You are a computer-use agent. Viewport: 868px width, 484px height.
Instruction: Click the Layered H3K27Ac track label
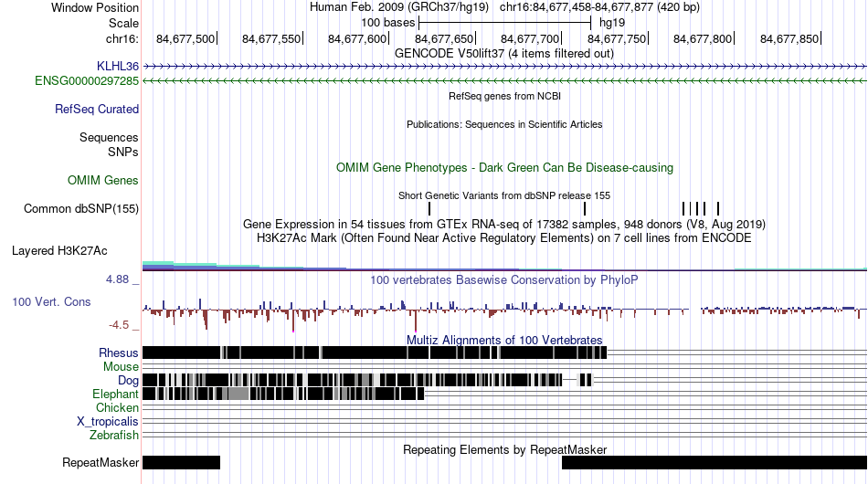coord(59,250)
